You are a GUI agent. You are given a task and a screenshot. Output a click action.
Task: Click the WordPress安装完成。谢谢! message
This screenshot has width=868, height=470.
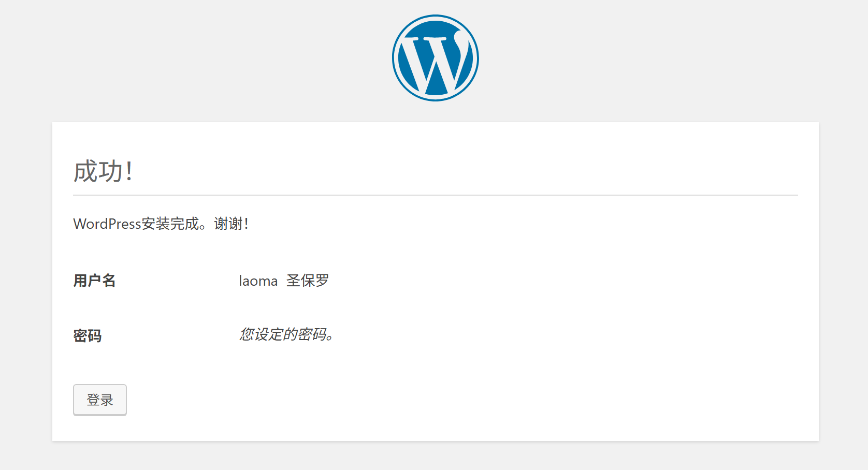pos(161,224)
